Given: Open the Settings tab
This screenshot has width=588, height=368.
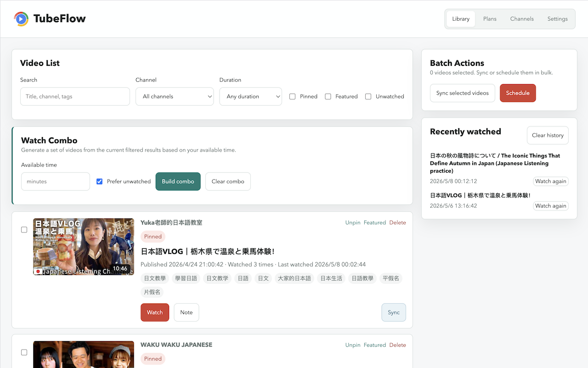Looking at the screenshot, I should click(x=557, y=19).
